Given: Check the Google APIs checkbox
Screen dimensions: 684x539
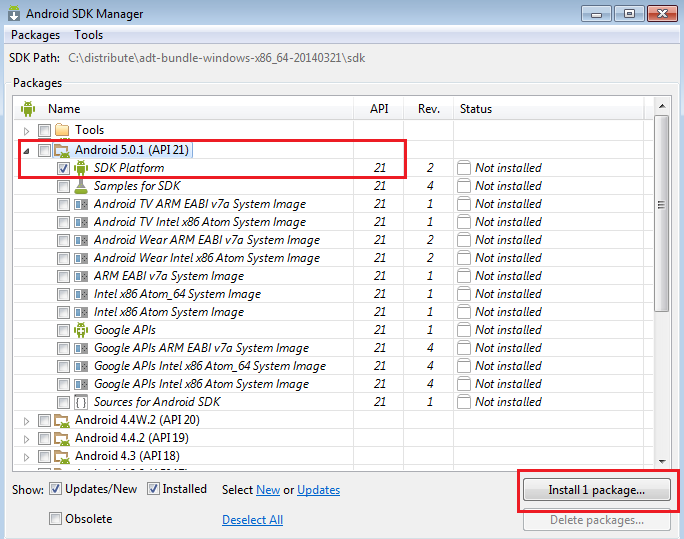Looking at the screenshot, I should coord(63,331).
